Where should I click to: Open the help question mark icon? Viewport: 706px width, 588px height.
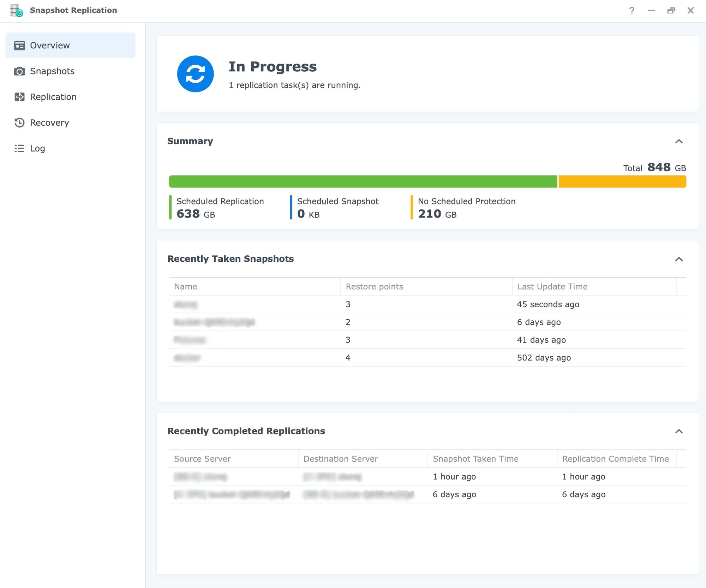pyautogui.click(x=632, y=11)
